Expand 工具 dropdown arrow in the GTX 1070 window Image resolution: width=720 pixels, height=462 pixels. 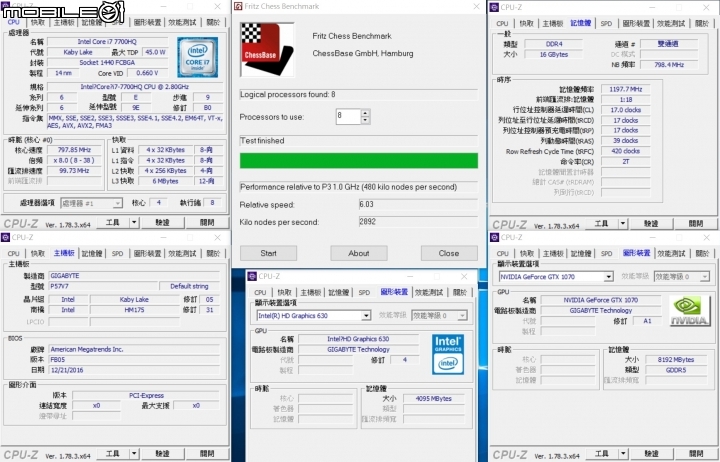coord(623,454)
